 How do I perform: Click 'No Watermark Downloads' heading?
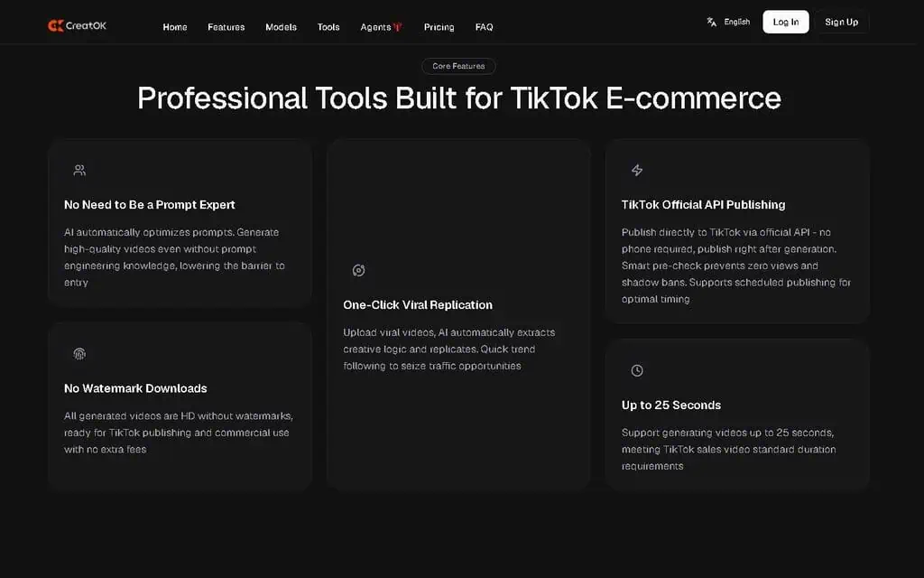point(135,388)
